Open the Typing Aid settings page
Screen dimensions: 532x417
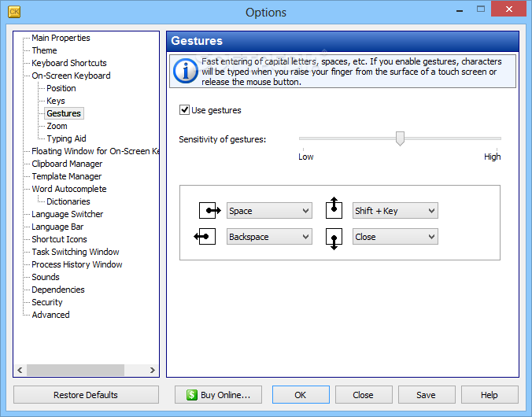[66, 138]
